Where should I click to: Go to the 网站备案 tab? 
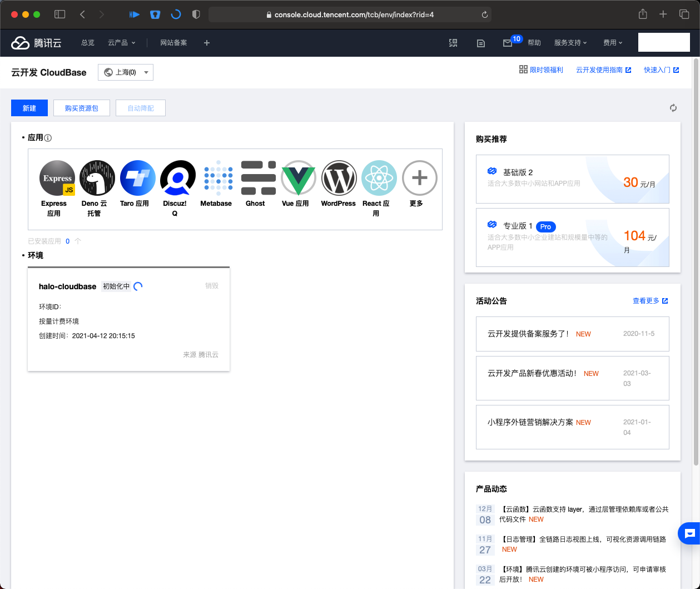(x=173, y=42)
